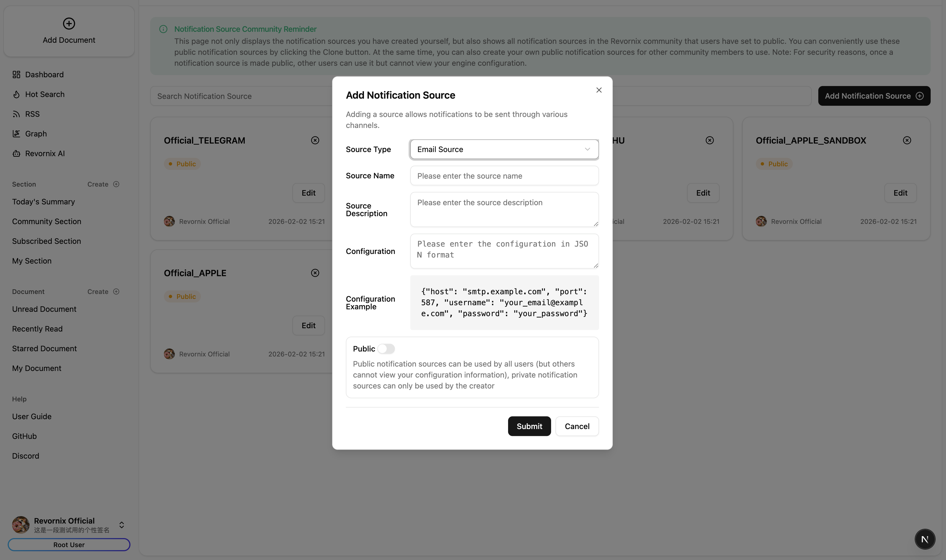Expand the Revornix Official account switcher
The height and width of the screenshot is (560, 946).
tap(121, 525)
